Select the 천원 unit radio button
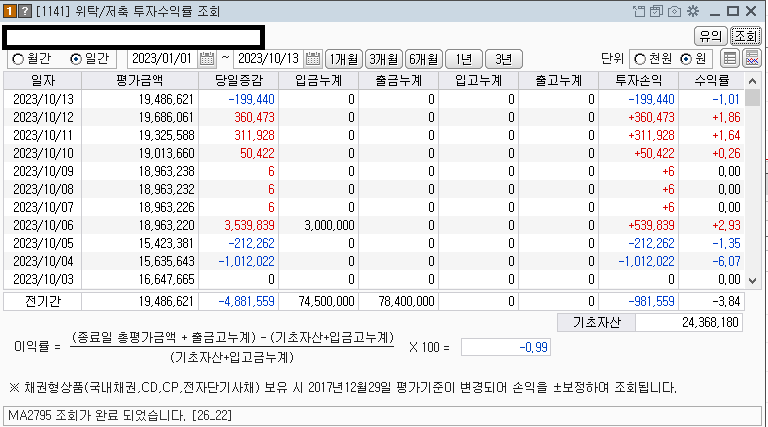This screenshot has width=768, height=427. coord(640,59)
